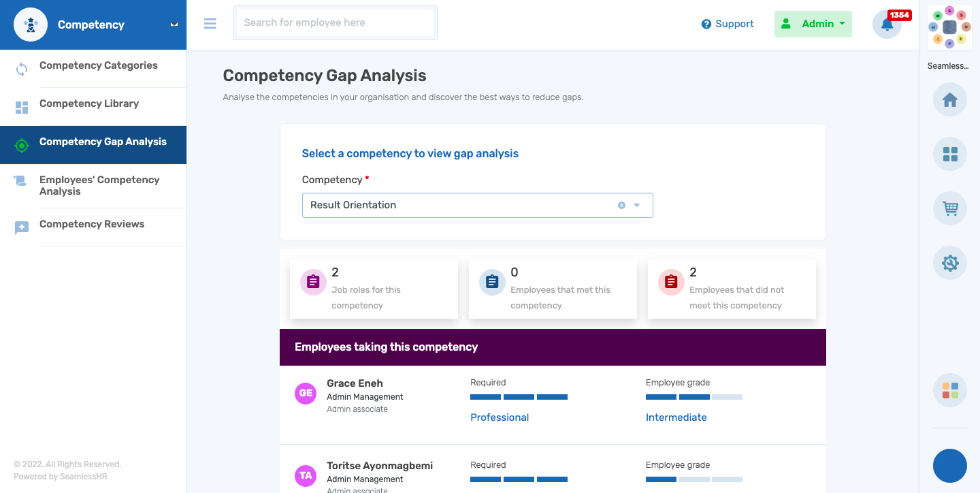Click the hamburger menu icon
This screenshot has height=493, width=980.
210,23
